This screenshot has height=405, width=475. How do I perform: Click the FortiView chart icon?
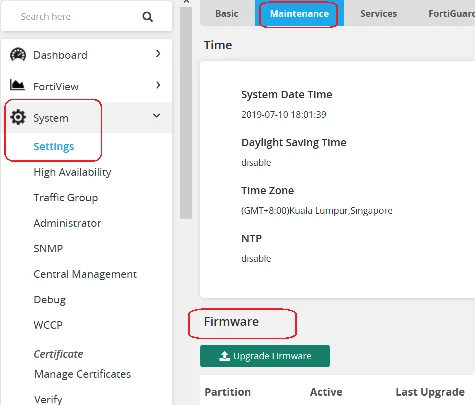(x=17, y=85)
